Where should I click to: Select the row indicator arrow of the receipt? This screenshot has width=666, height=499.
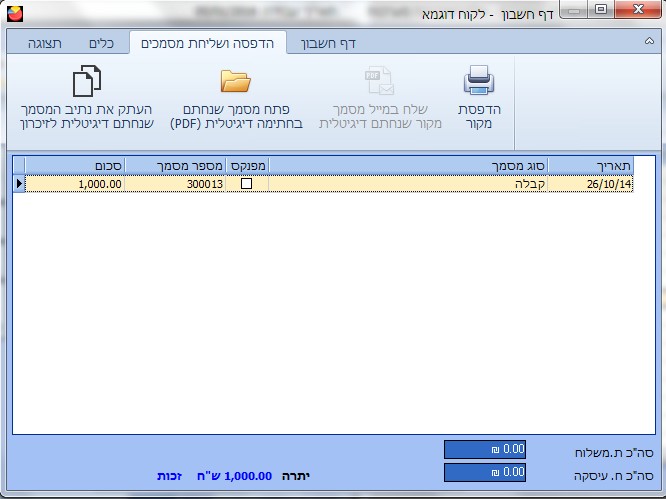tap(18, 184)
